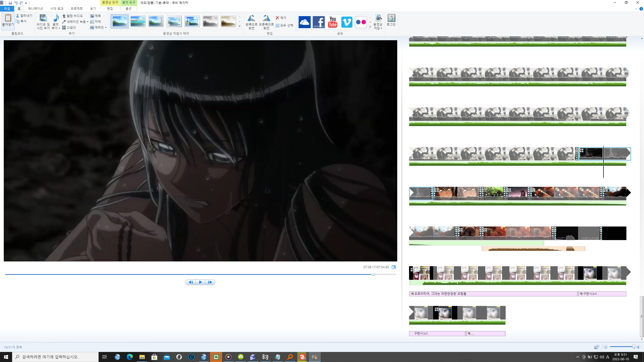Step to the next frame
This screenshot has height=362, width=644.
(x=210, y=282)
